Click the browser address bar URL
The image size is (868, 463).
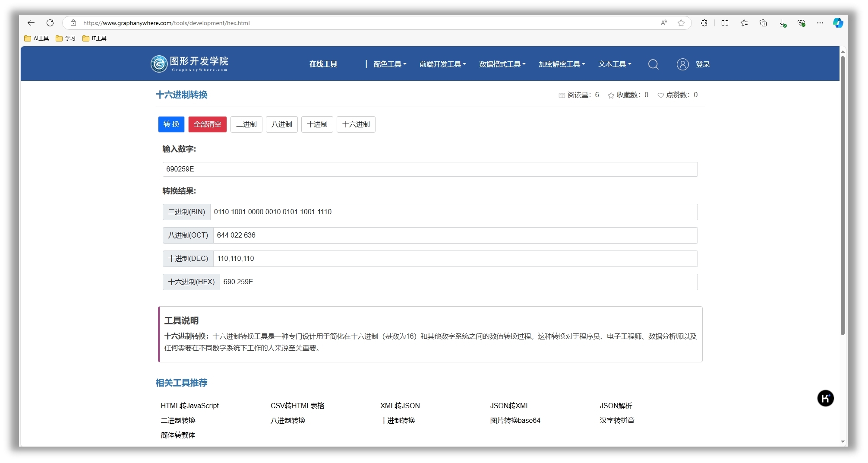[x=166, y=23]
